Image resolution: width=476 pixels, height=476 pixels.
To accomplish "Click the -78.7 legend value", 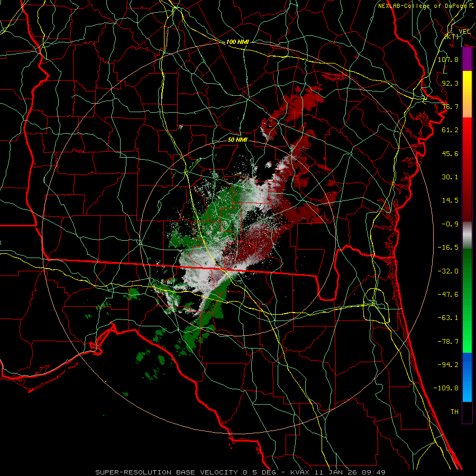I will click(448, 341).
